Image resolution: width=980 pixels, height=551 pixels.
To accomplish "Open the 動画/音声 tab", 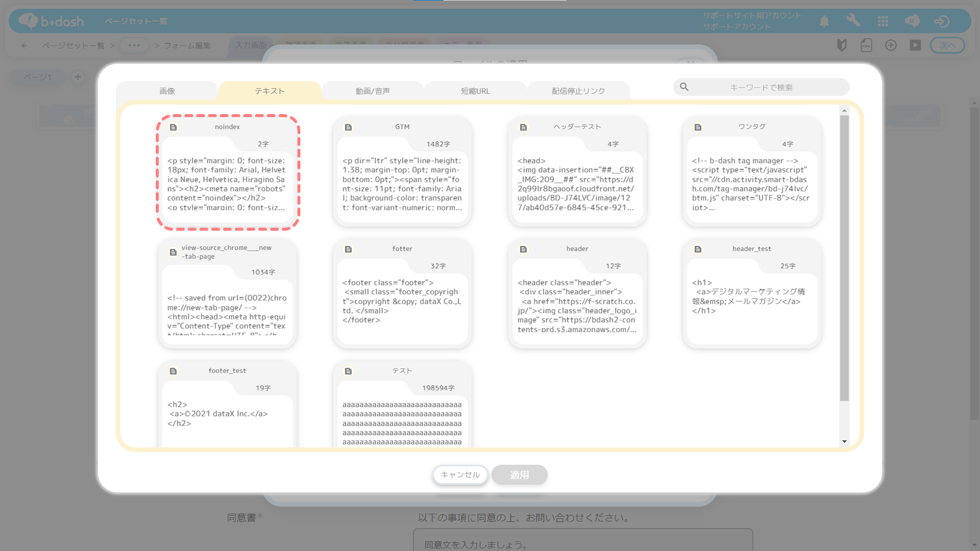I will tap(372, 91).
